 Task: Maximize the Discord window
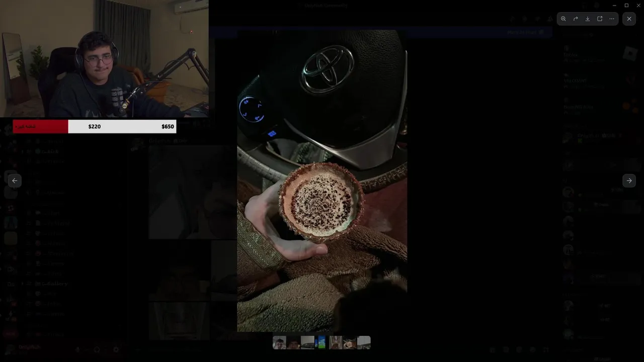click(626, 5)
